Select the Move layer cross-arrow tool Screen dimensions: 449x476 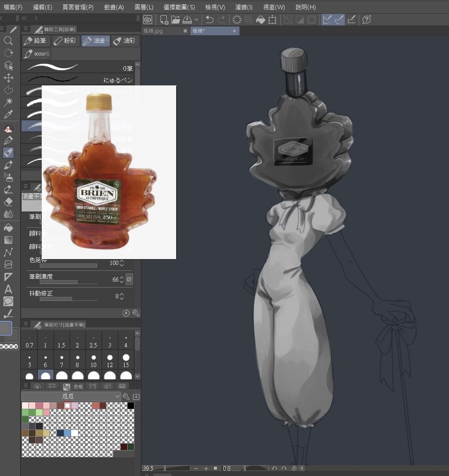point(8,78)
